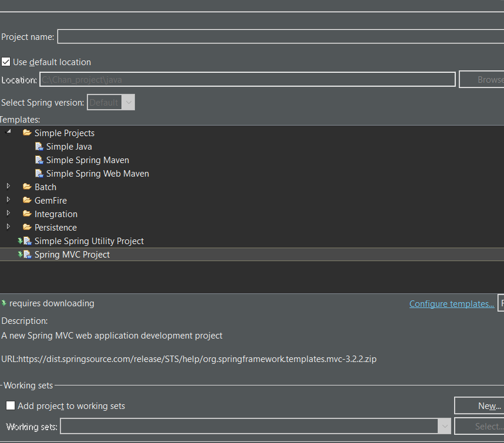Open the Configure templates link
The height and width of the screenshot is (443, 504).
[x=452, y=304]
